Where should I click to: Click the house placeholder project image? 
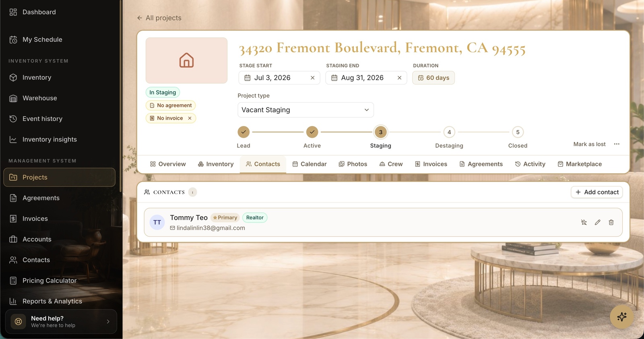point(186,60)
